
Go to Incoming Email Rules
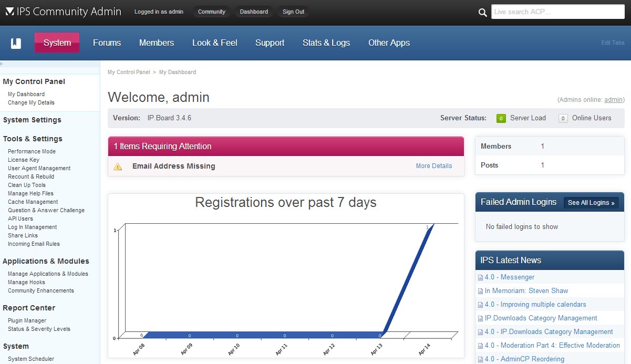pyautogui.click(x=34, y=244)
